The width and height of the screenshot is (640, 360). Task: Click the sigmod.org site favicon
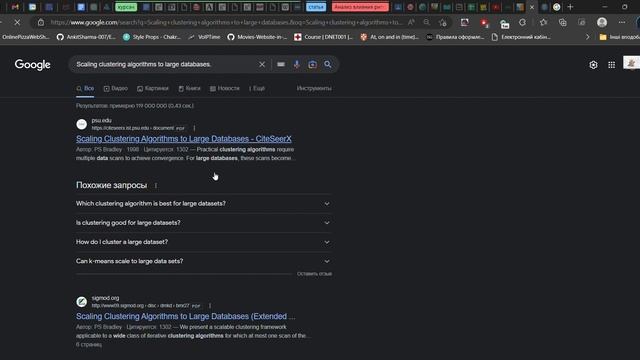coord(82,302)
